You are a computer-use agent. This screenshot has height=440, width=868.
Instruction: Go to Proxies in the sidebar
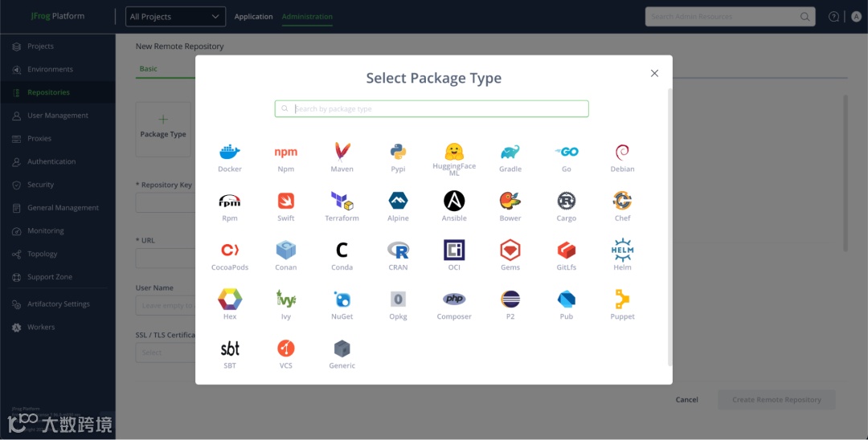point(58,138)
